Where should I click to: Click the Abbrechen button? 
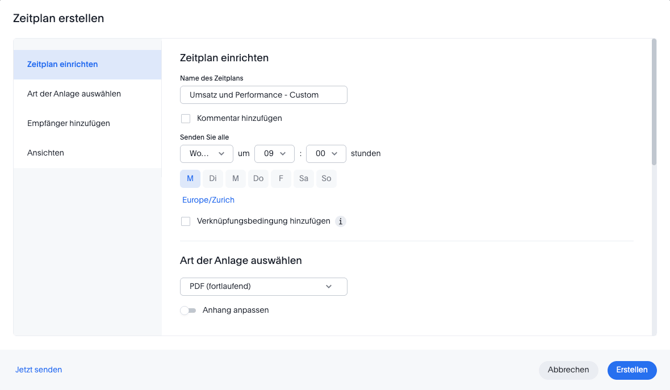pyautogui.click(x=568, y=370)
